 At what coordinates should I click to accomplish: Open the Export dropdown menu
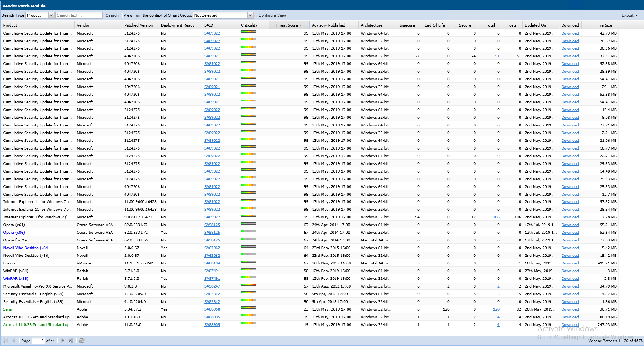coord(629,15)
